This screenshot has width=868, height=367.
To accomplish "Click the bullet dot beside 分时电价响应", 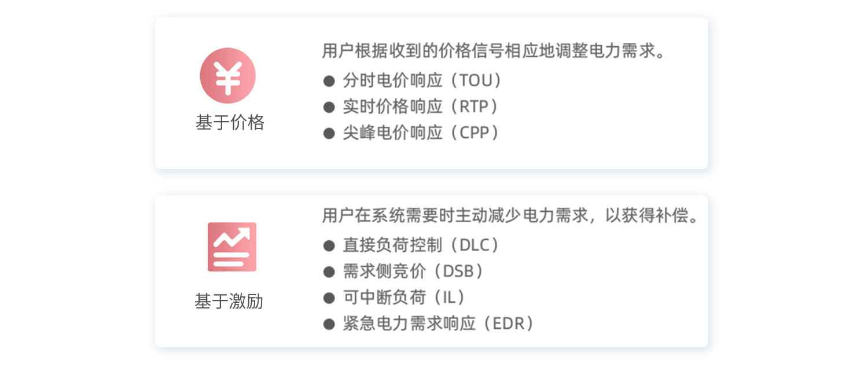I will [329, 81].
